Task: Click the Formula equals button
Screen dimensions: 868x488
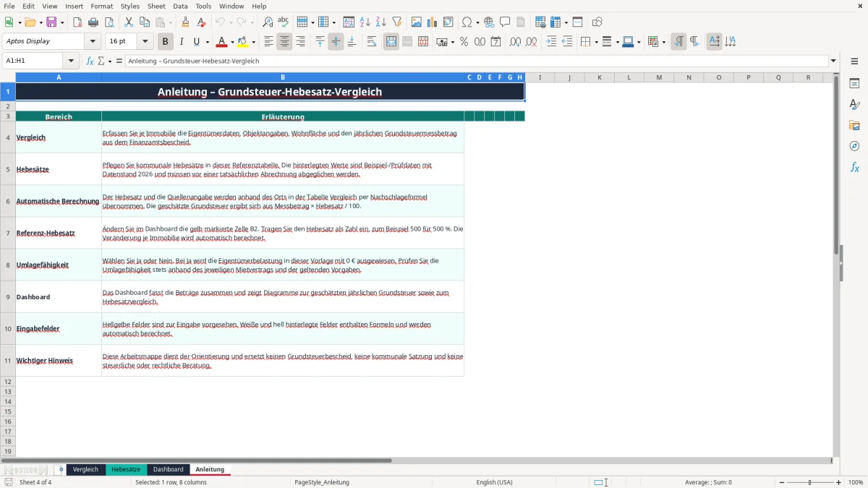Action: [119, 61]
